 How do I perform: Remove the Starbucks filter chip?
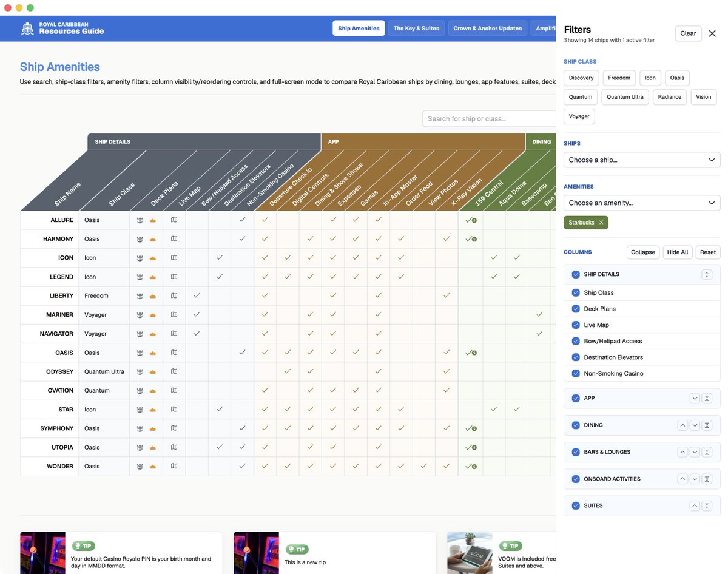(x=601, y=223)
